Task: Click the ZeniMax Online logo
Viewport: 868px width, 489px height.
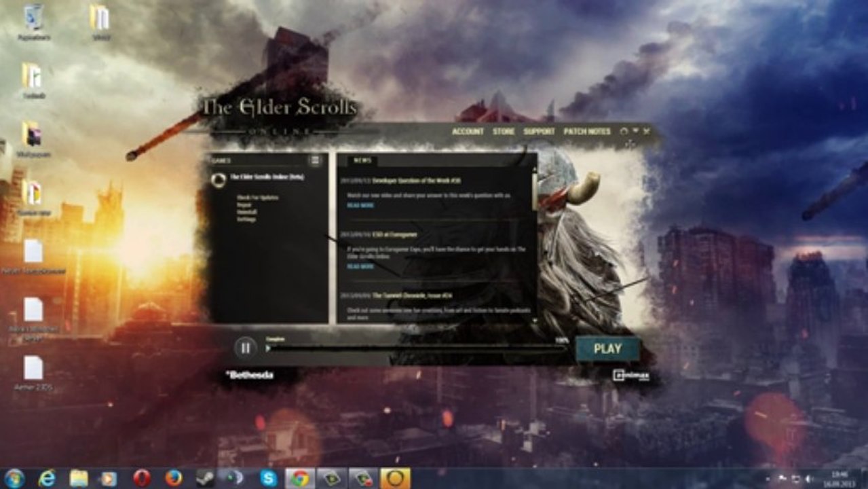Action: [630, 374]
